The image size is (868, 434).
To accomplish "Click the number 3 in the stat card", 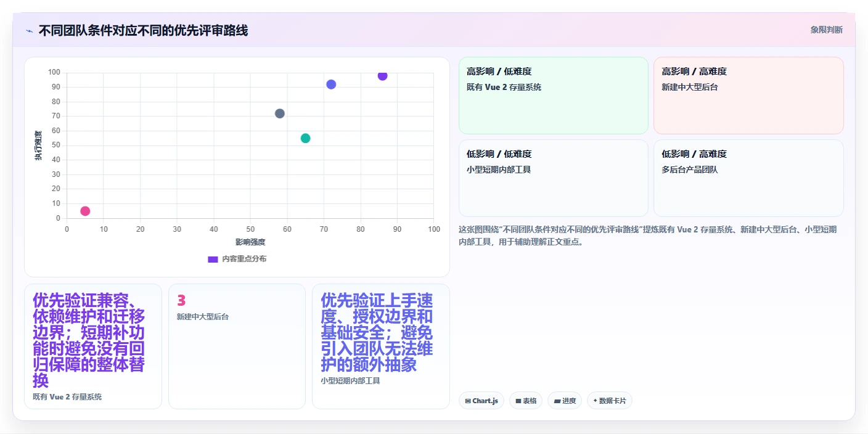I will pyautogui.click(x=181, y=300).
